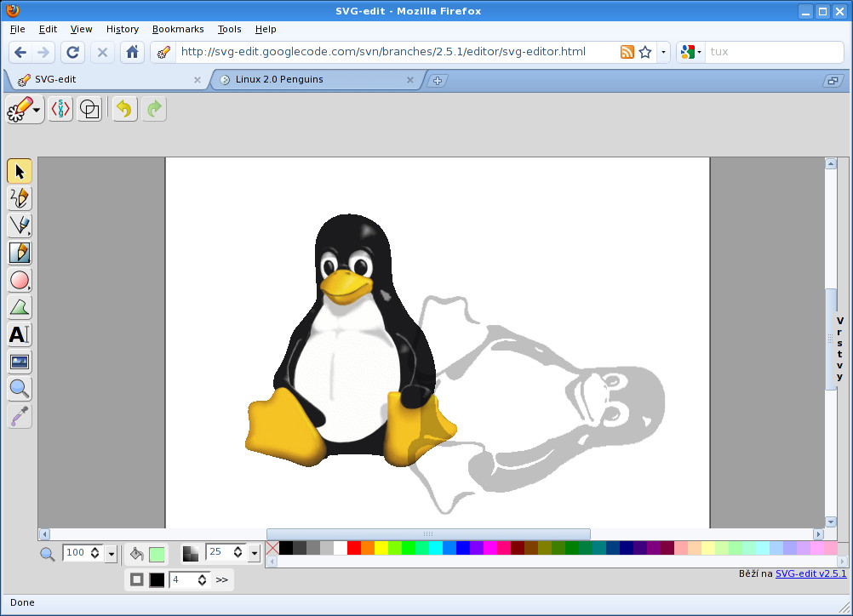Open the Tools menu
This screenshot has width=853, height=616.
point(229,30)
